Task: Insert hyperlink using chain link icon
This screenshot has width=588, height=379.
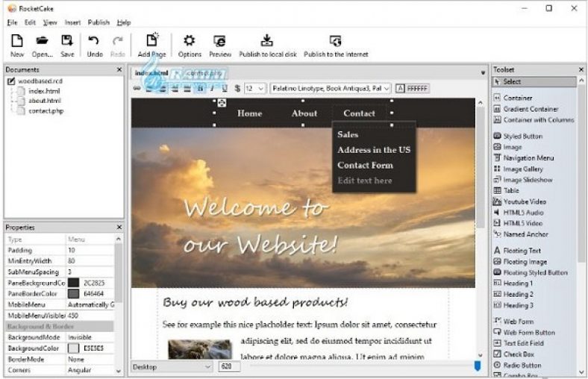Action: (137, 89)
